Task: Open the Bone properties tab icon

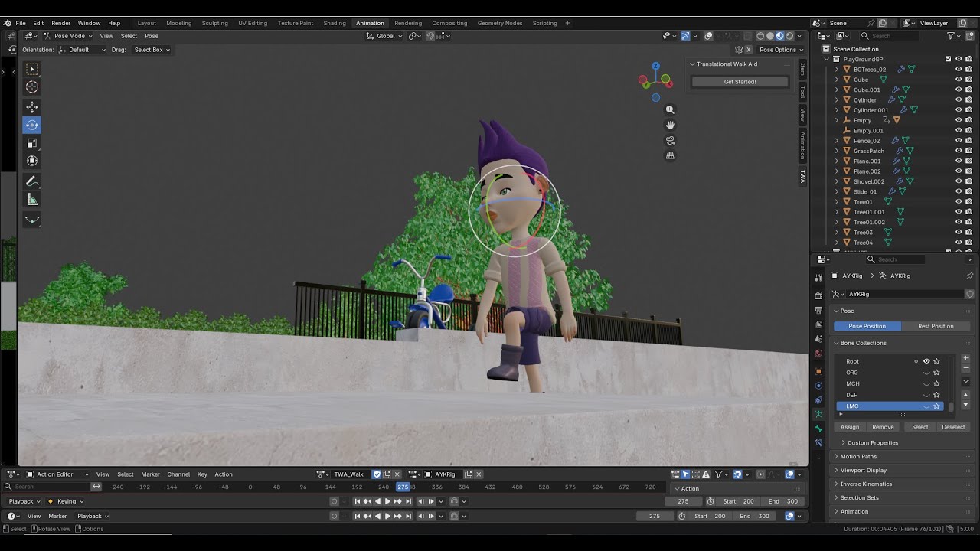Action: 818,429
